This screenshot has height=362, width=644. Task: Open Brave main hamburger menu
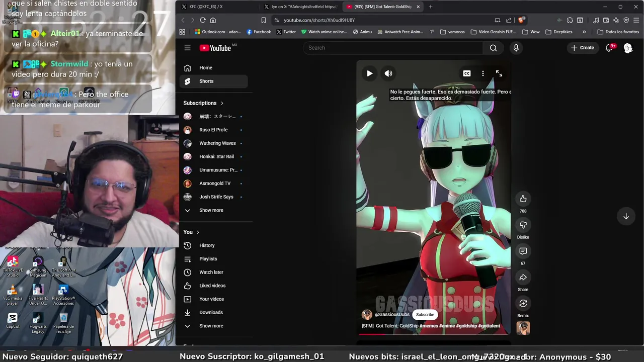point(636,20)
